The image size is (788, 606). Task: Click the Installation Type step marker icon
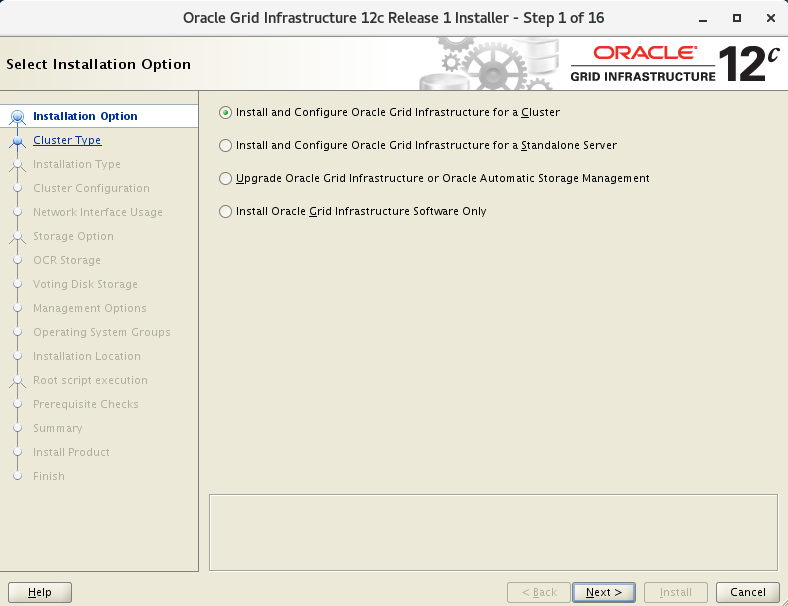18,165
